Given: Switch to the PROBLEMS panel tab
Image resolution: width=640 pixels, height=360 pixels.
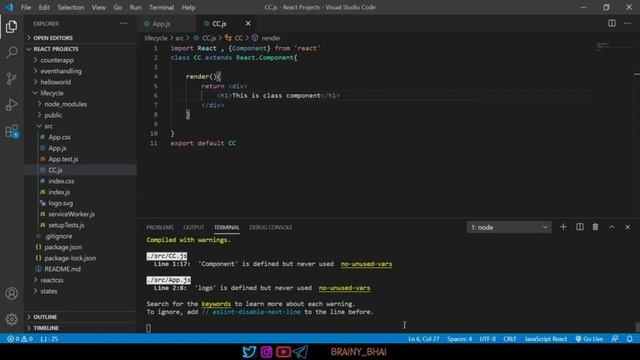Looking at the screenshot, I should [160, 227].
